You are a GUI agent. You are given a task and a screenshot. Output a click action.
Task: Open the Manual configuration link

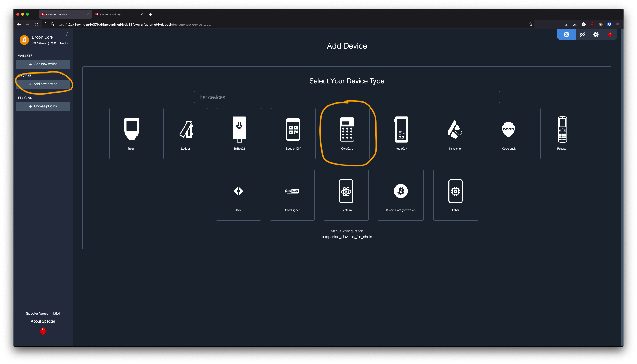pyautogui.click(x=347, y=231)
